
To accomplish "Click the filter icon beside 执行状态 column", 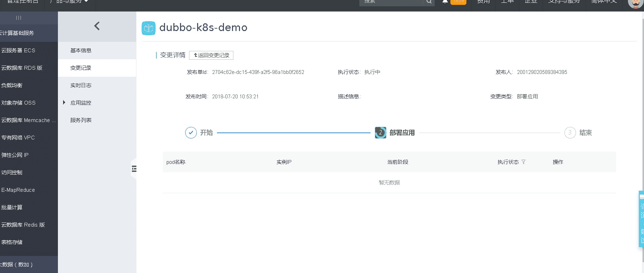I will coord(523,162).
